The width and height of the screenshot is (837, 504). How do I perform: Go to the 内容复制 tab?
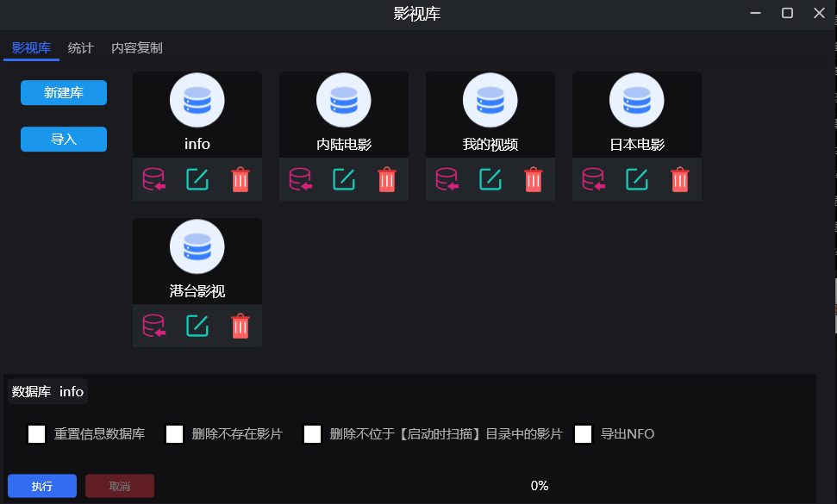[x=137, y=48]
